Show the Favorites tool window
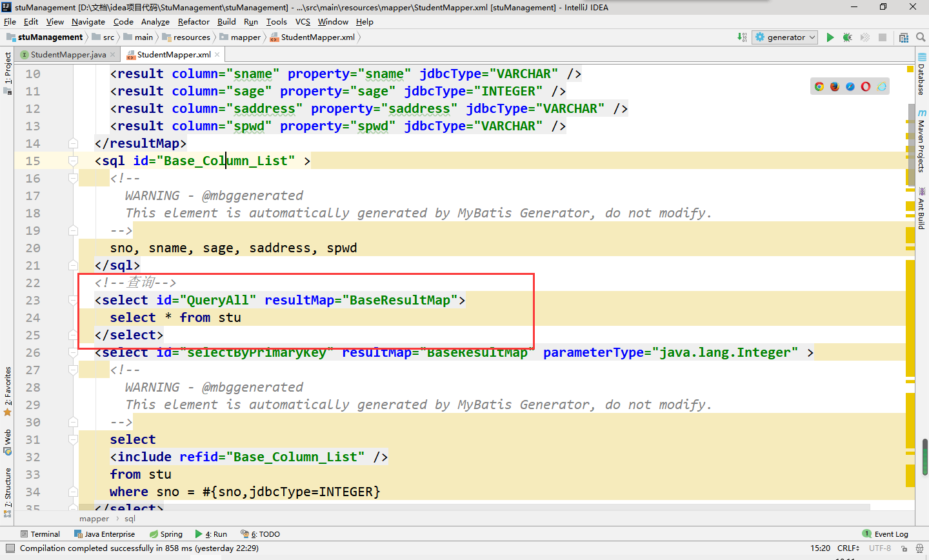The height and width of the screenshot is (560, 929). point(8,392)
